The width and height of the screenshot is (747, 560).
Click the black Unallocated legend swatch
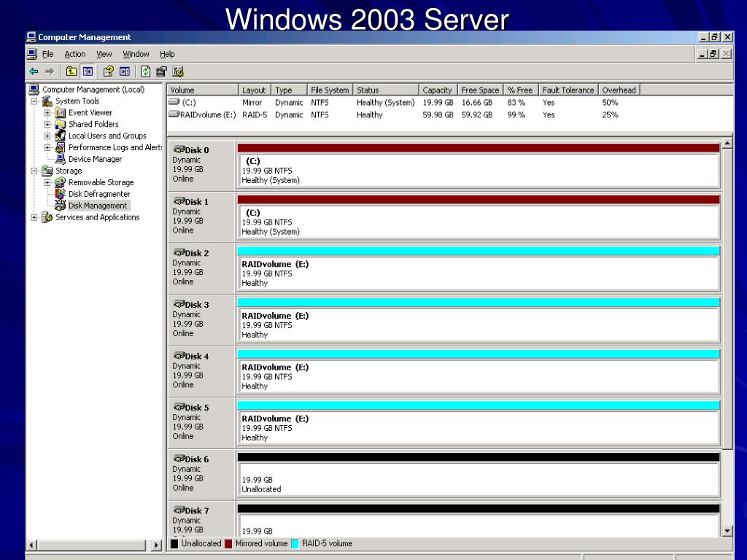(x=174, y=543)
